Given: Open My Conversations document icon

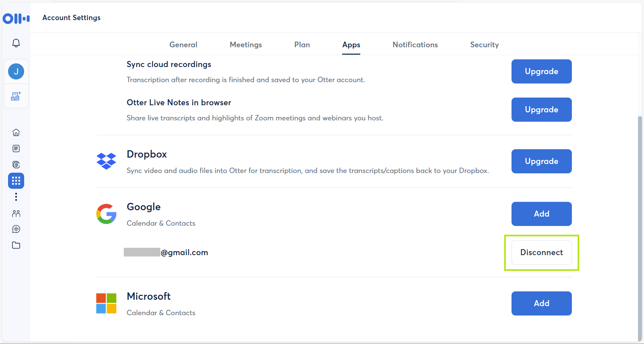Looking at the screenshot, I should pos(16,149).
